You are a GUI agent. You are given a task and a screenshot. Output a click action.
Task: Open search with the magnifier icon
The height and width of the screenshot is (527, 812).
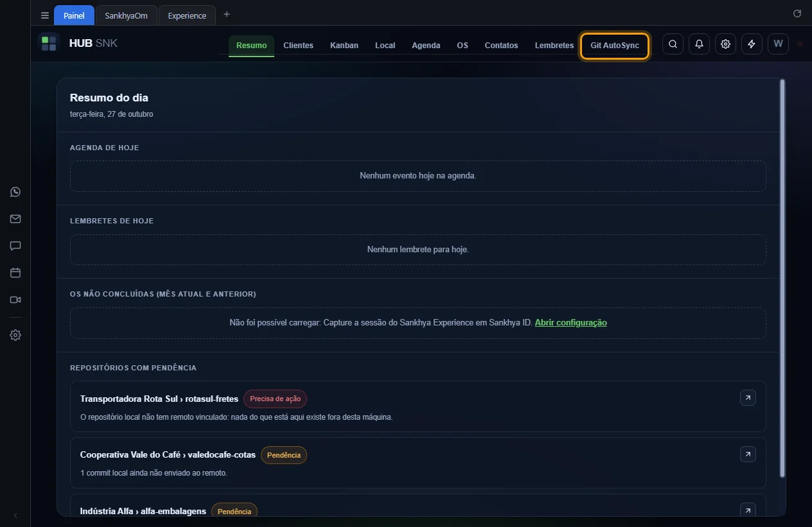(x=673, y=44)
